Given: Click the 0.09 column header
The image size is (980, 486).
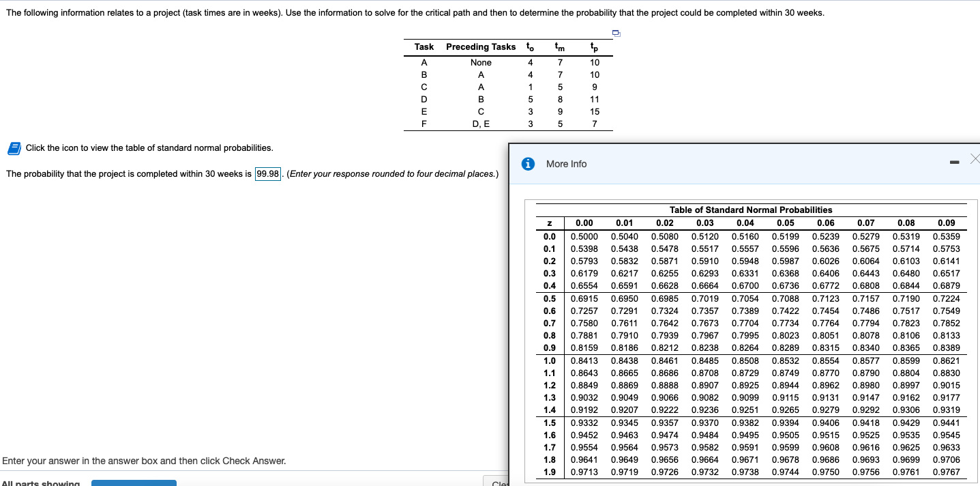Looking at the screenshot, I should pyautogui.click(x=946, y=223).
